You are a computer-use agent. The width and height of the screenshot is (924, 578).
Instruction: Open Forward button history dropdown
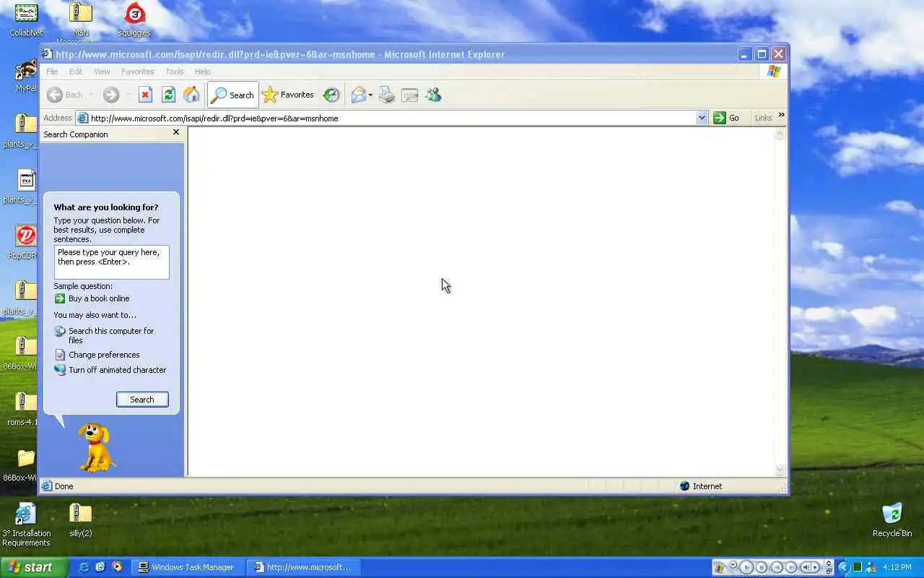tap(128, 95)
